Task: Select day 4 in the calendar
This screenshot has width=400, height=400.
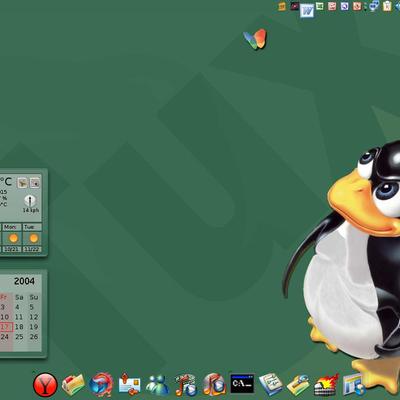Action: 17,307
